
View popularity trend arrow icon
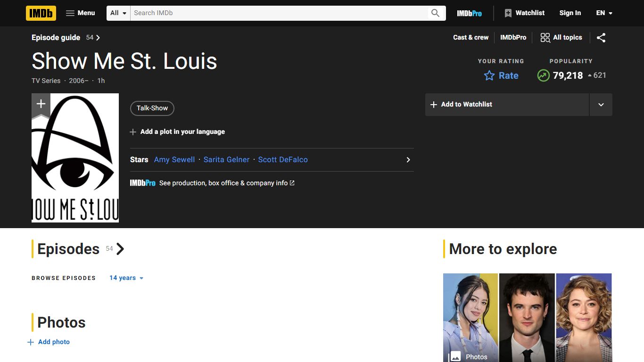(x=544, y=75)
